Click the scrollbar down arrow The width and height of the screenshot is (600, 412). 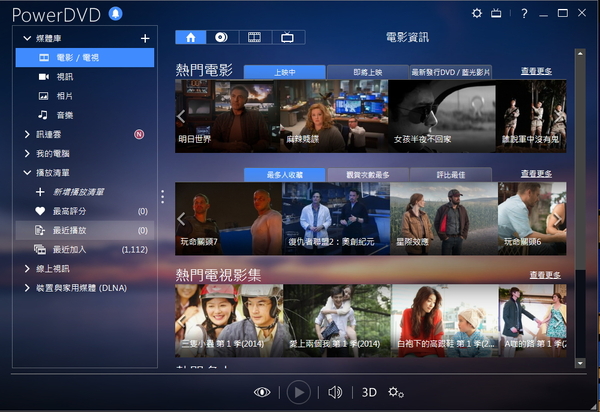tap(580, 363)
